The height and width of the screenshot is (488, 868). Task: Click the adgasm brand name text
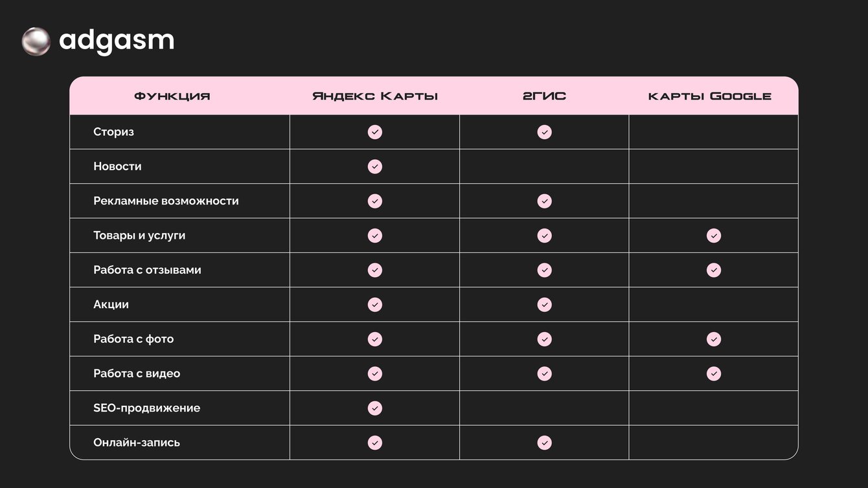pos(117,40)
